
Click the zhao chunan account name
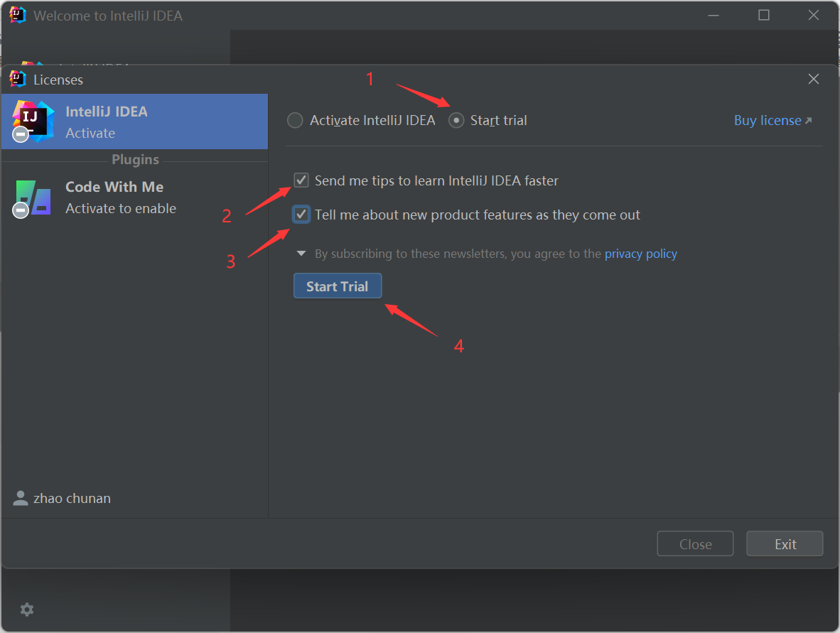click(x=71, y=498)
